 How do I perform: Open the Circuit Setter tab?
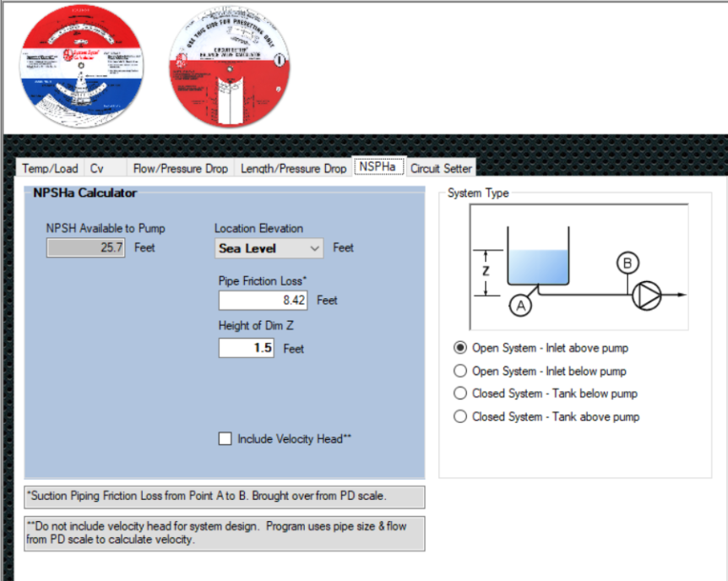tap(441, 168)
